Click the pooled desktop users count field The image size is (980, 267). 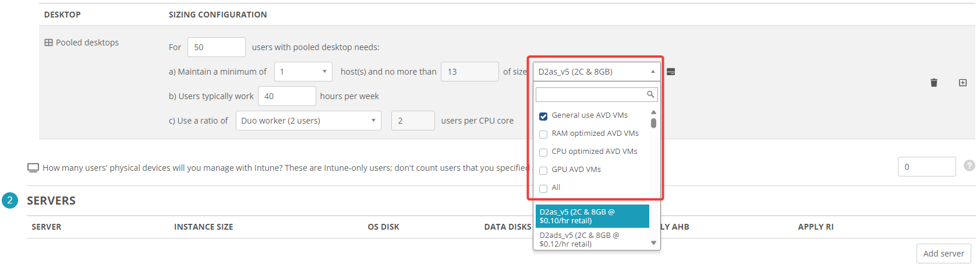coord(216,47)
